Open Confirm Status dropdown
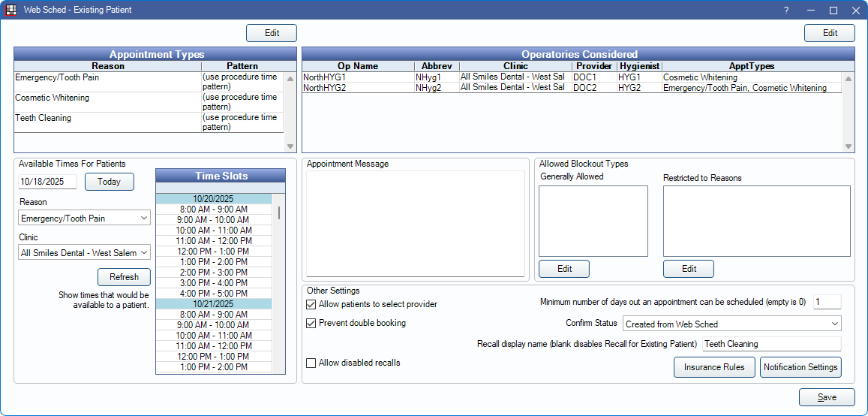The width and height of the screenshot is (868, 416). 731,324
